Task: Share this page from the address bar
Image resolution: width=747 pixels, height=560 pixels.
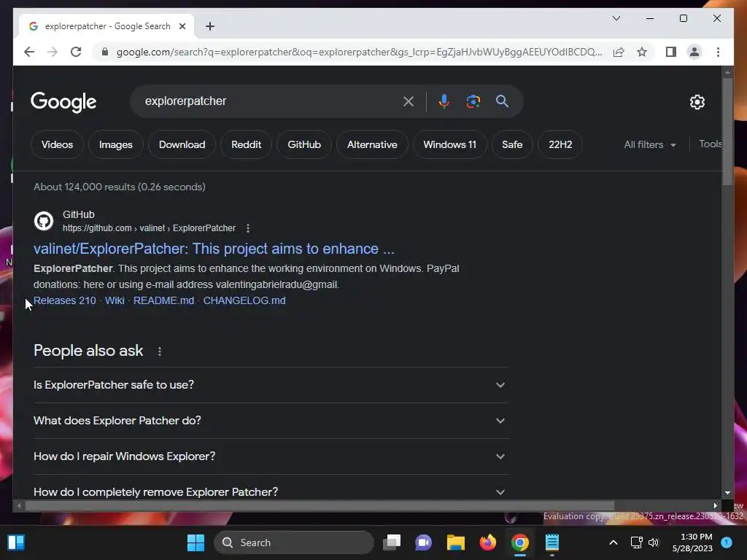Action: pos(619,52)
